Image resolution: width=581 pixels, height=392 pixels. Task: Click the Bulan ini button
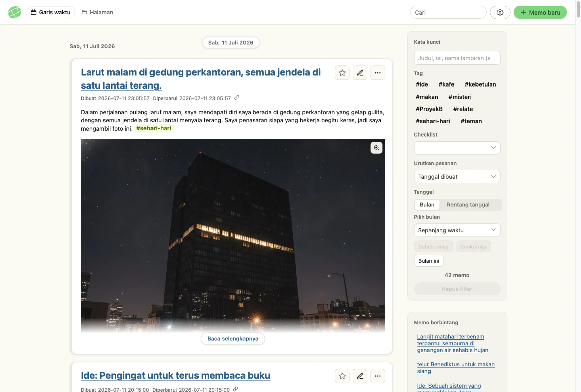[428, 261]
